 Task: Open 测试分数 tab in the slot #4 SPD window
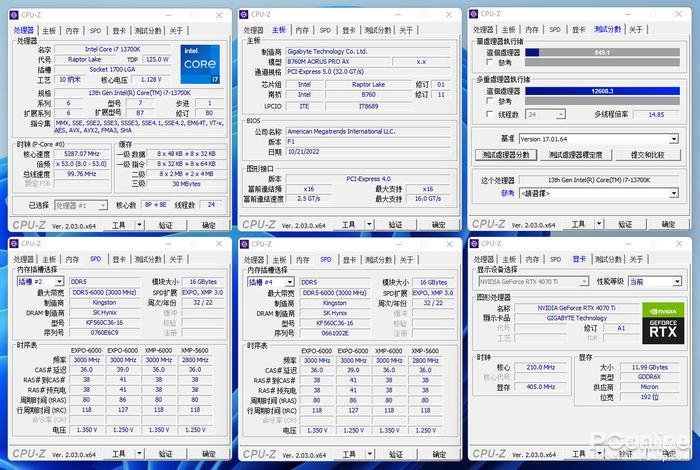pyautogui.click(x=378, y=260)
